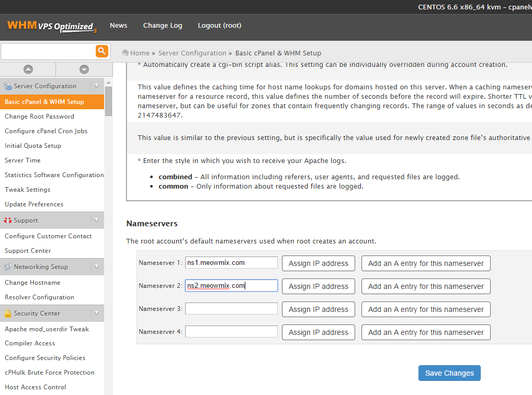Click Server Configuration breadcrumb link
The height and width of the screenshot is (395, 532).
192,53
